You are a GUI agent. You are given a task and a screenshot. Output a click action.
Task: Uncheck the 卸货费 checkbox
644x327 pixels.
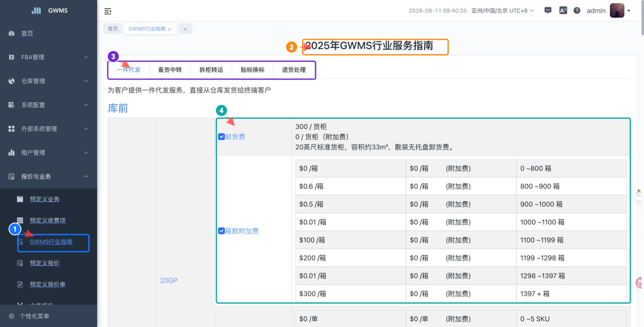pos(222,137)
